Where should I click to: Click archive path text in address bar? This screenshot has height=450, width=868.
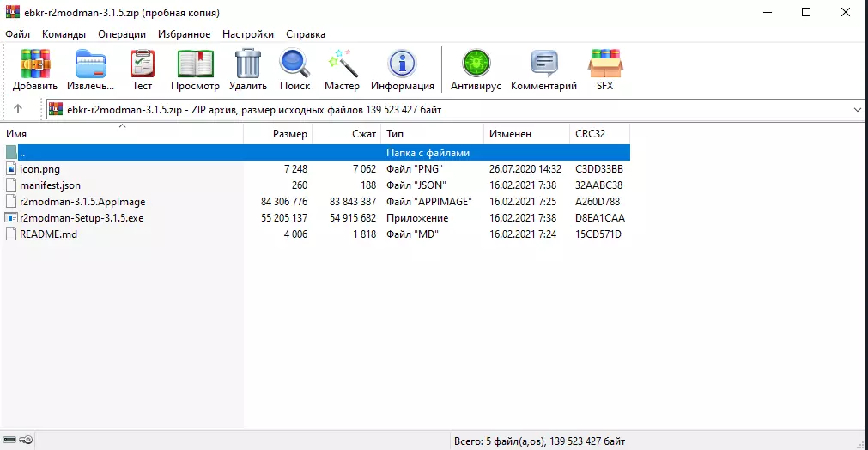click(x=254, y=110)
